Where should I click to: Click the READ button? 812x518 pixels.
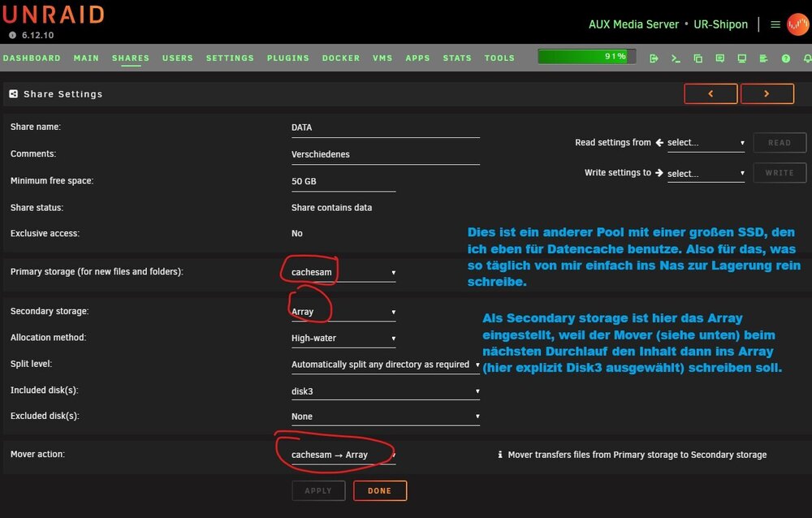point(780,142)
